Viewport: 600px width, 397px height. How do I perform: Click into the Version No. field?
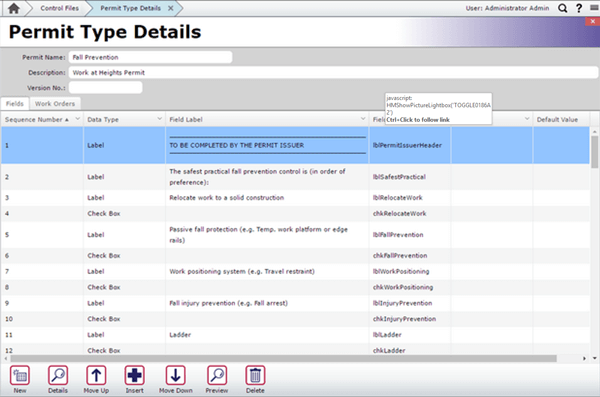coord(106,88)
